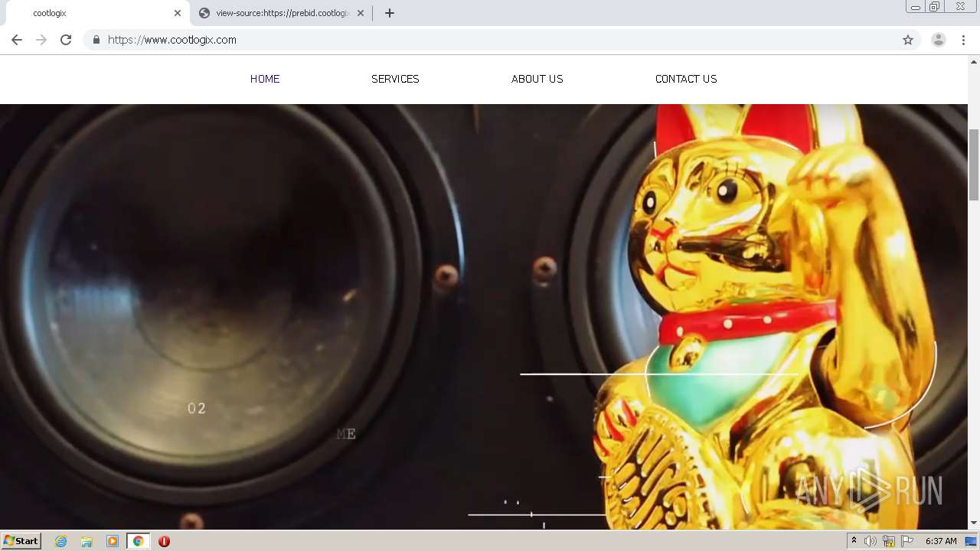Open the ABOUT US navigation link

point(537,79)
